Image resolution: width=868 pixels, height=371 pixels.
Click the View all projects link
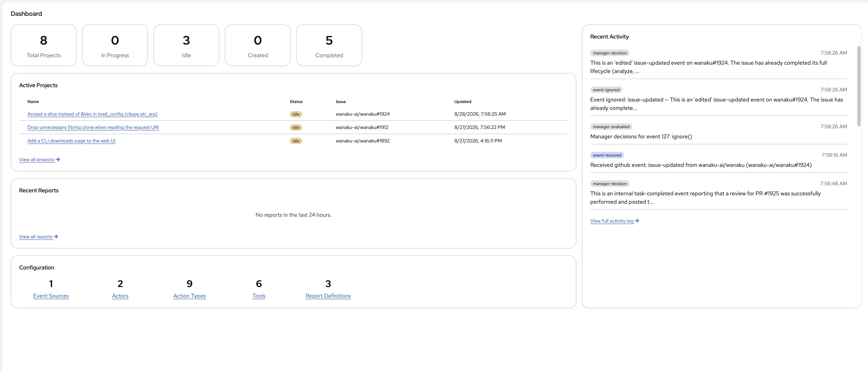[39, 160]
